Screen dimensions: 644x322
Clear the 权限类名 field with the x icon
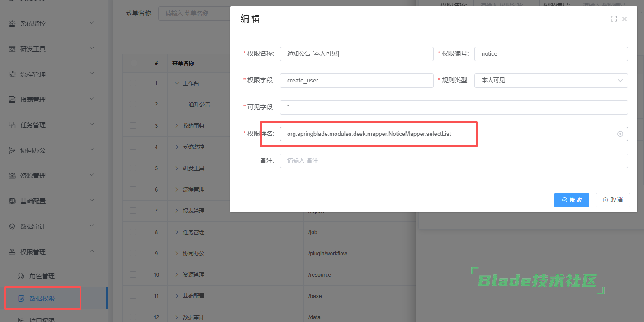(x=620, y=134)
